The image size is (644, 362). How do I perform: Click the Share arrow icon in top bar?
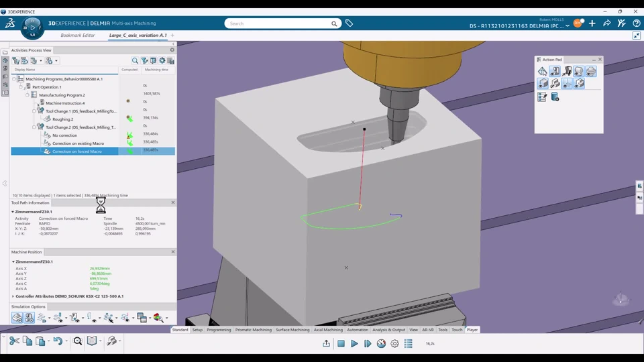[x=606, y=23]
